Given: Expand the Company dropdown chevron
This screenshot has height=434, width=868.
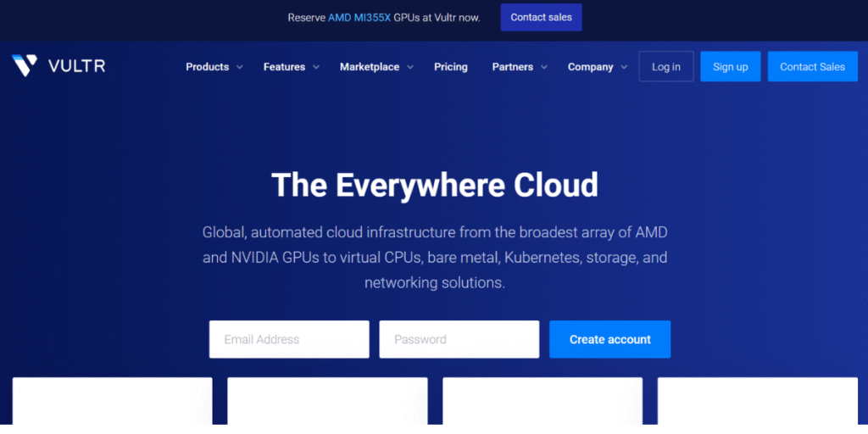Looking at the screenshot, I should point(624,67).
